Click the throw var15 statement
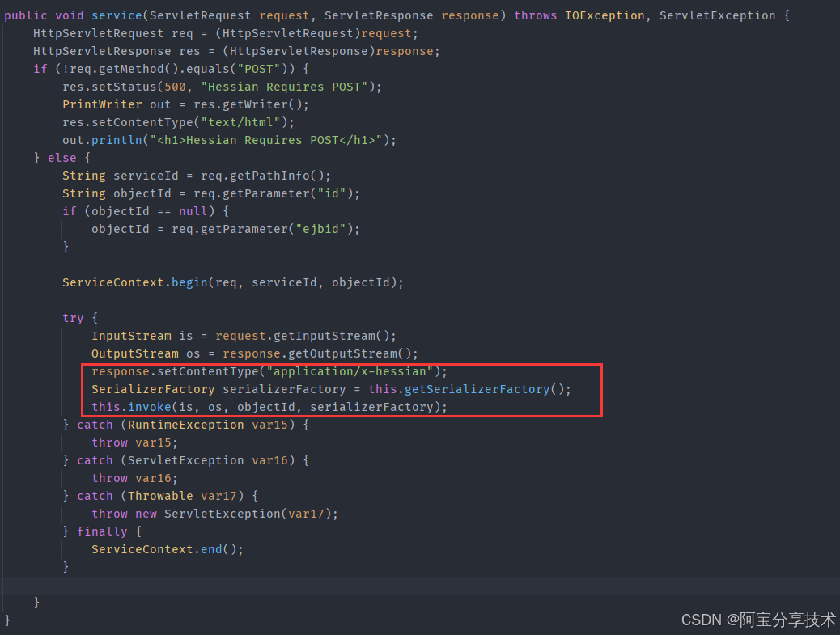 [134, 442]
